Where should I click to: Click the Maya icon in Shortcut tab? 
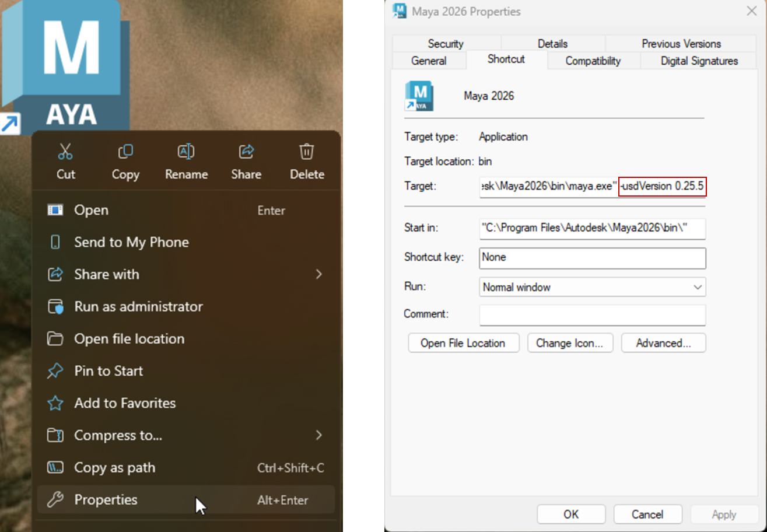419,96
